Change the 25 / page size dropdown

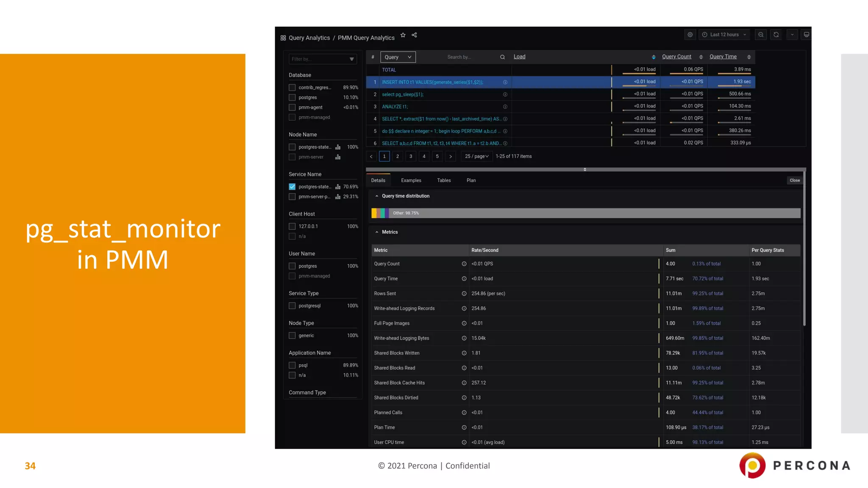point(477,156)
